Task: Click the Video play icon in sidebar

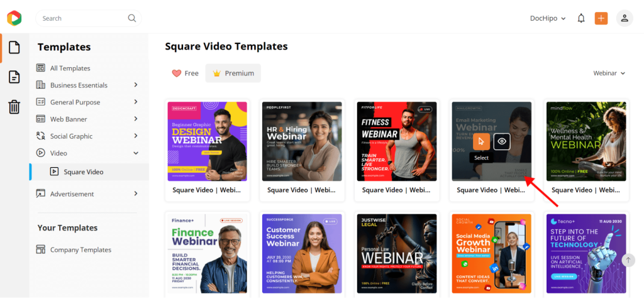Action: [x=41, y=153]
